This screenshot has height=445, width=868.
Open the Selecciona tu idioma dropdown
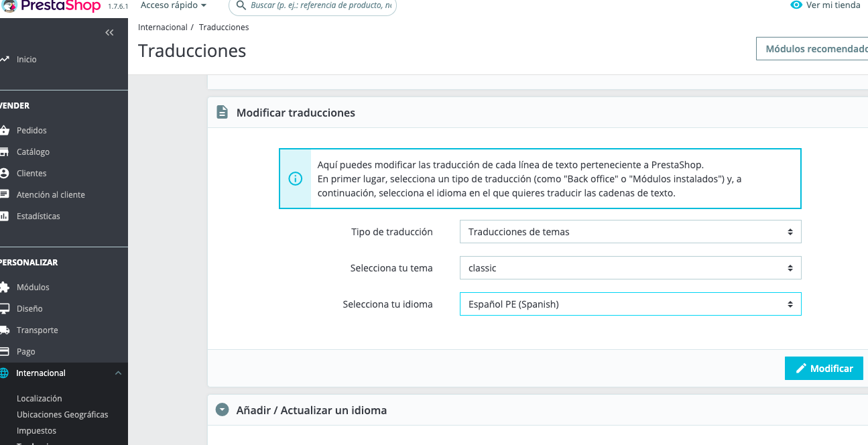click(x=630, y=304)
